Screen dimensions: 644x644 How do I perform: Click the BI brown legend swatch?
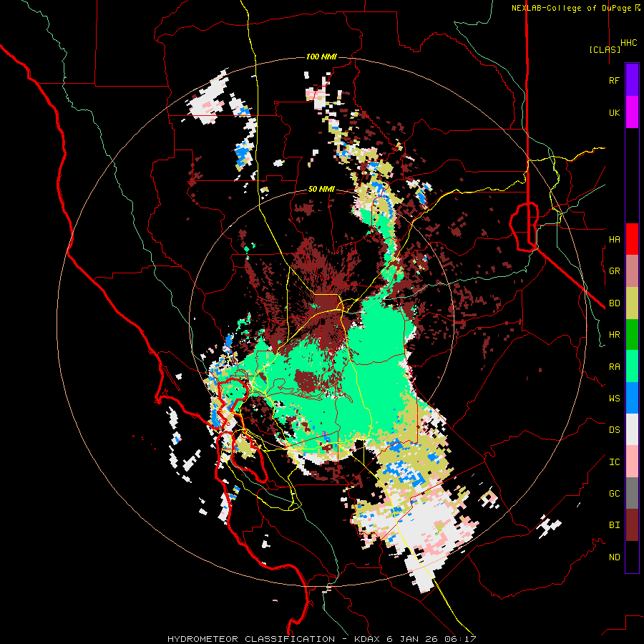tap(632, 525)
